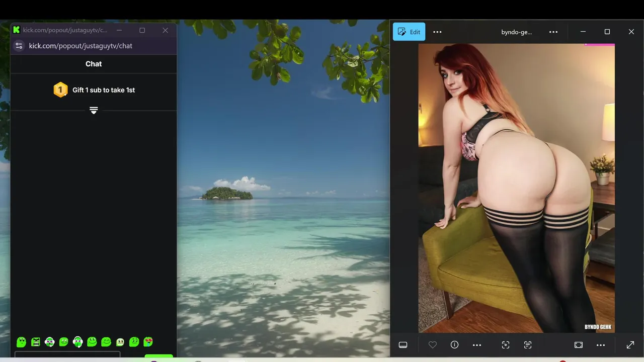The image size is (644, 362).
Task: Insert the headphones open-mouth emote
Action: (x=49, y=342)
